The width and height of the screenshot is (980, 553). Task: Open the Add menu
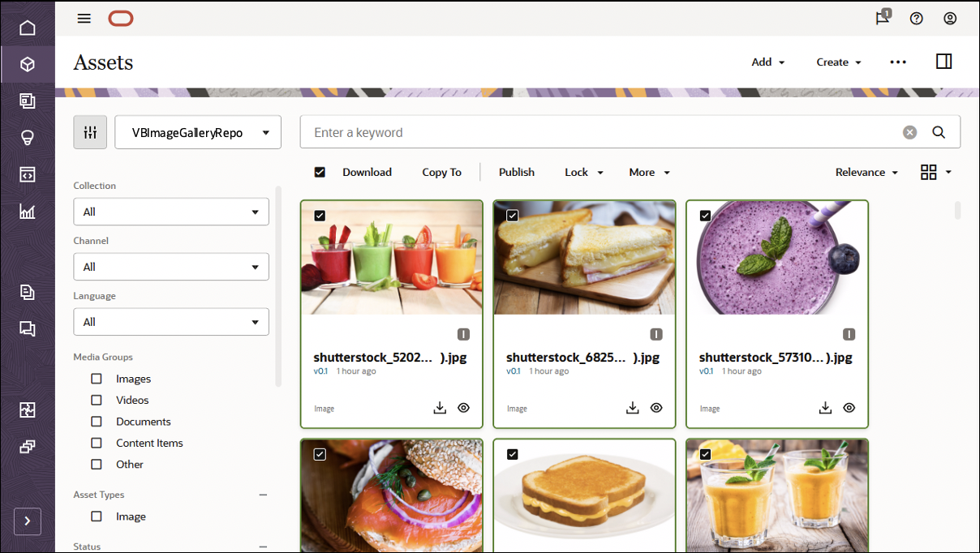[768, 62]
